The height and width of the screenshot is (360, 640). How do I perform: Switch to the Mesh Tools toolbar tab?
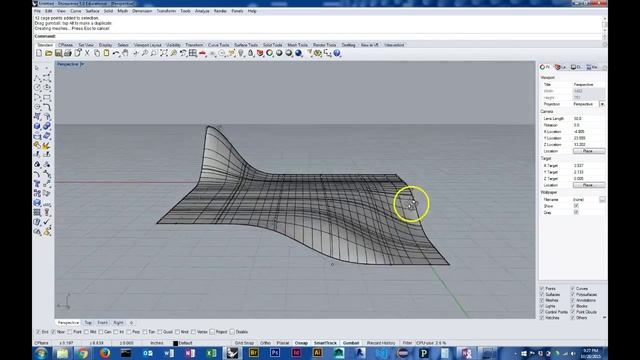pos(298,45)
